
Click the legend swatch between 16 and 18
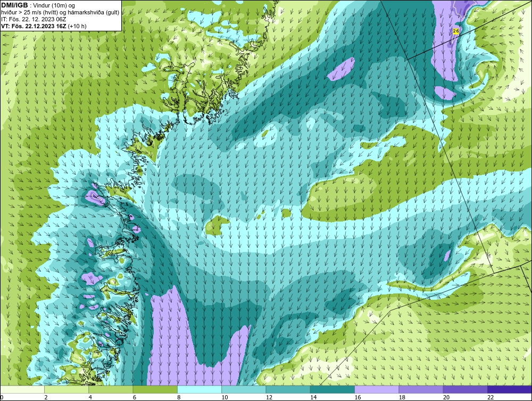click(x=377, y=389)
